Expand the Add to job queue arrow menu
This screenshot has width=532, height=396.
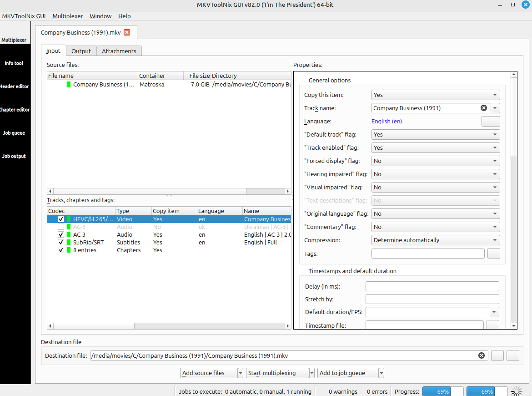(x=381, y=373)
